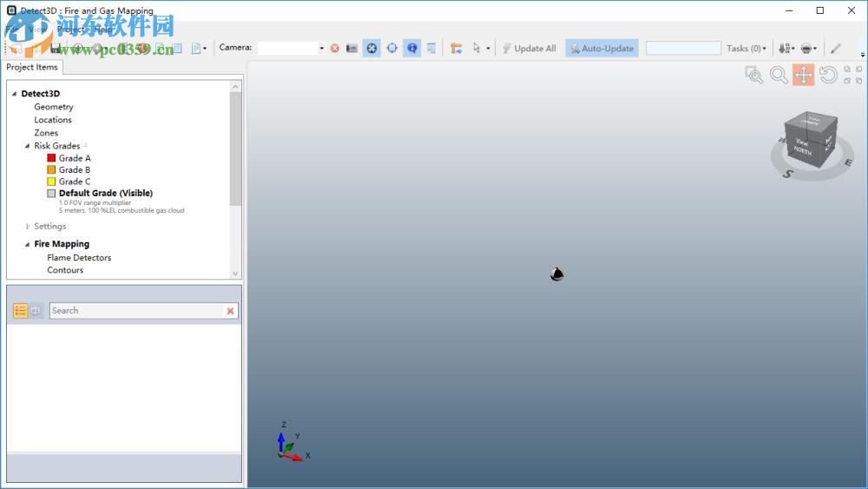Click the document report icon in toolbar

pos(196,49)
